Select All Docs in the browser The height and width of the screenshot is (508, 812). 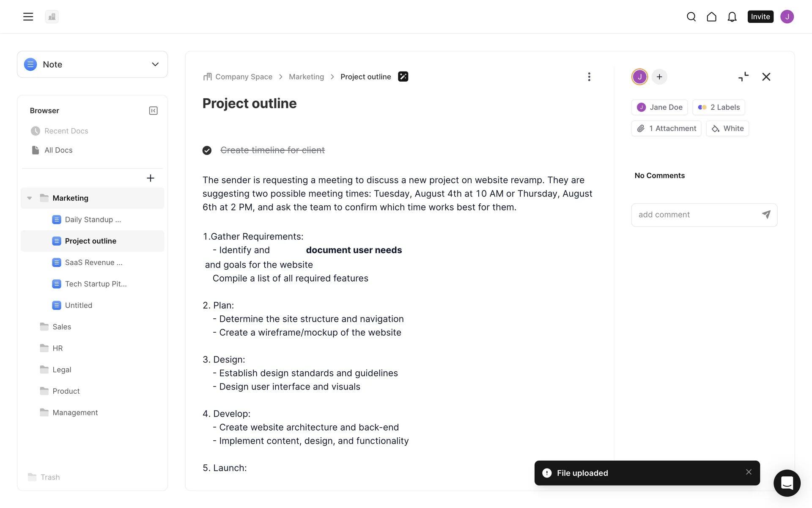58,150
